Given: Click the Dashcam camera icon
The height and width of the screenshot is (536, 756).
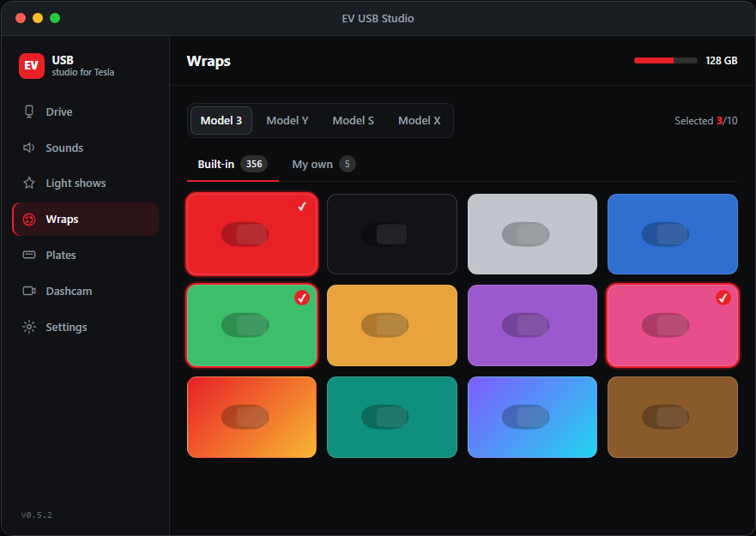Looking at the screenshot, I should [x=29, y=291].
